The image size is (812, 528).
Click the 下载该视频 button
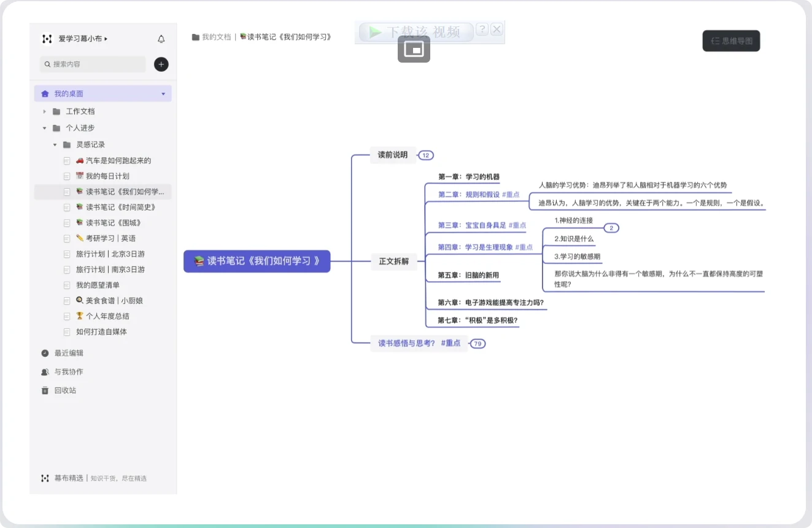[416, 32]
